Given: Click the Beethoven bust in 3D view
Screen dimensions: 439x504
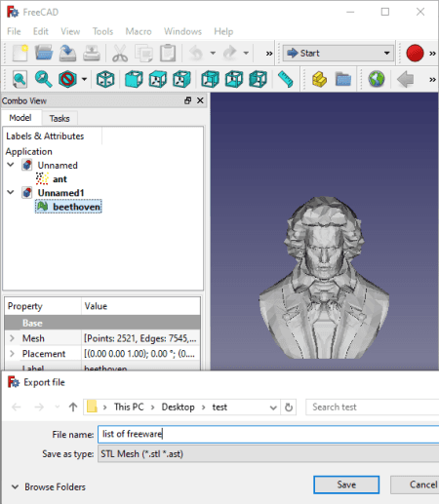Looking at the screenshot, I should (x=324, y=278).
